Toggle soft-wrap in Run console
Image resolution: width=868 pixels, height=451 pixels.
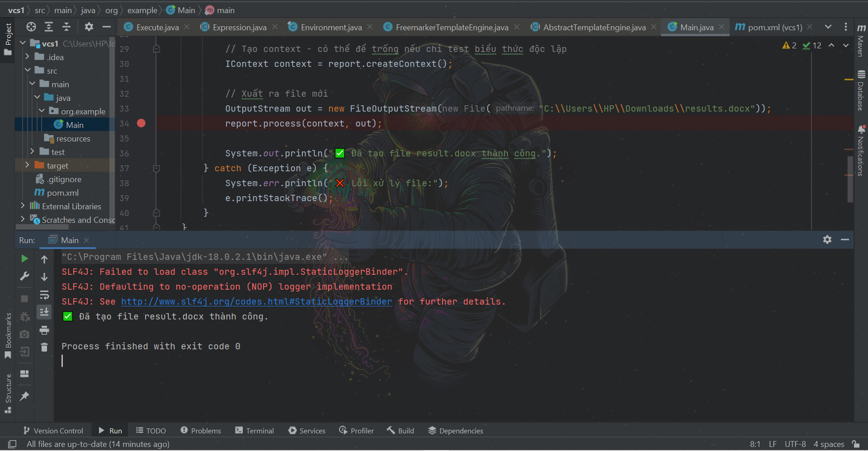click(44, 295)
